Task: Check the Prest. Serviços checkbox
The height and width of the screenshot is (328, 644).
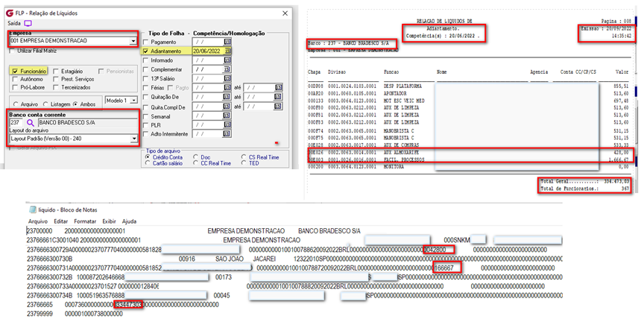Action: (x=56, y=79)
